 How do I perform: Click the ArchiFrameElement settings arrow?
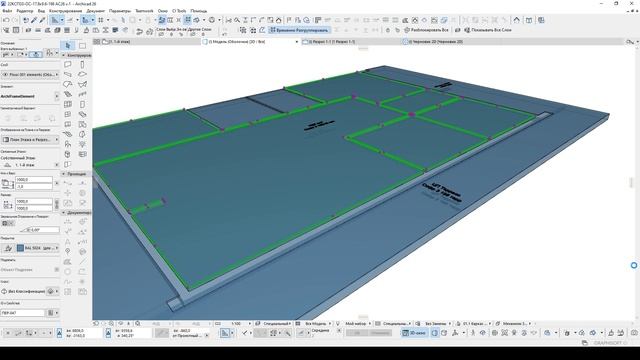point(57,96)
